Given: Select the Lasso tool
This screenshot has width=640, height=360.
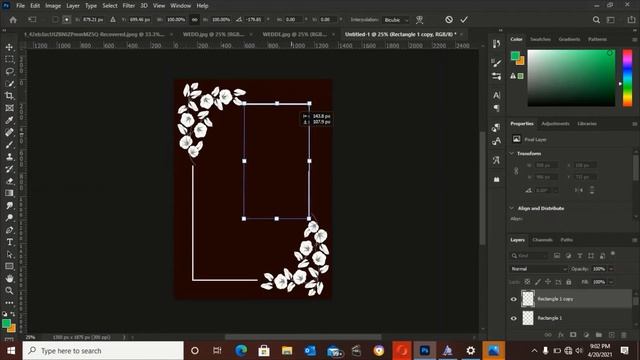Looking at the screenshot, I should (x=9, y=71).
